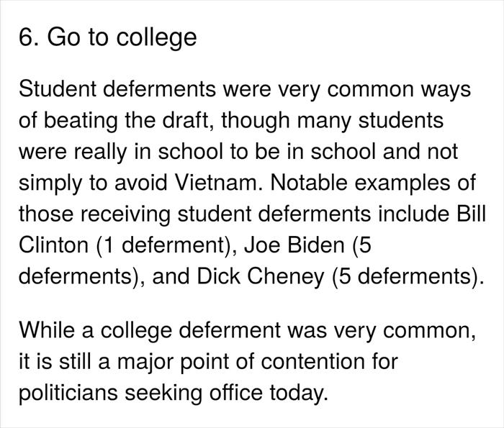504x428 pixels.
Task: Click the phrase 'beating the draft'
Action: pyautogui.click(x=130, y=120)
